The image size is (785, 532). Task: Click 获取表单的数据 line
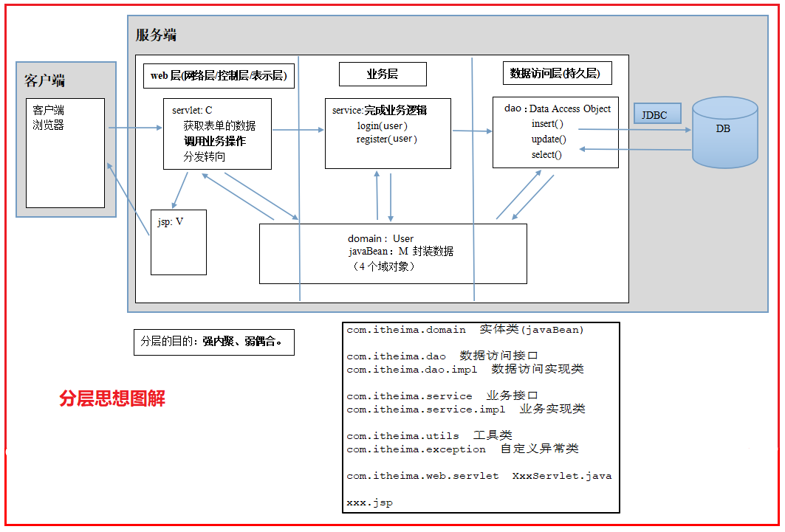click(x=219, y=125)
